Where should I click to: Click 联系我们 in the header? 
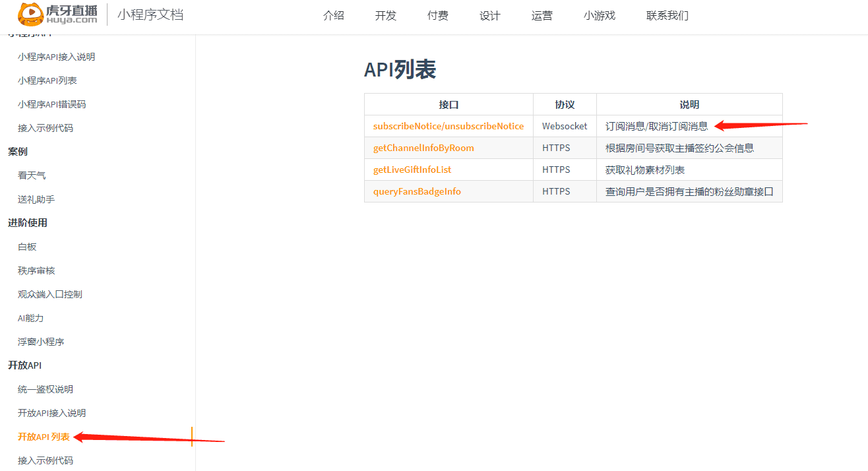coord(667,16)
